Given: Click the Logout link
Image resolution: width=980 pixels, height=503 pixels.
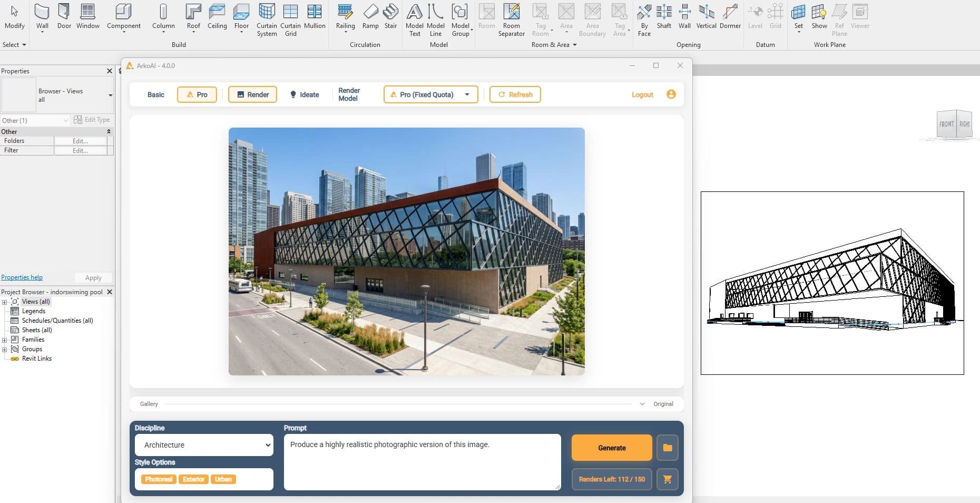Looking at the screenshot, I should pyautogui.click(x=642, y=95).
